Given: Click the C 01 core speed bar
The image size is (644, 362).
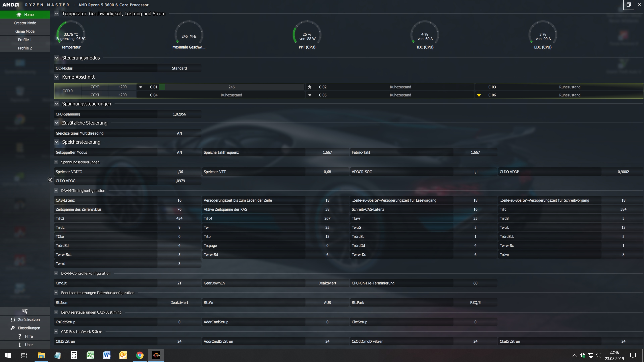Looking at the screenshot, I should 231,87.
